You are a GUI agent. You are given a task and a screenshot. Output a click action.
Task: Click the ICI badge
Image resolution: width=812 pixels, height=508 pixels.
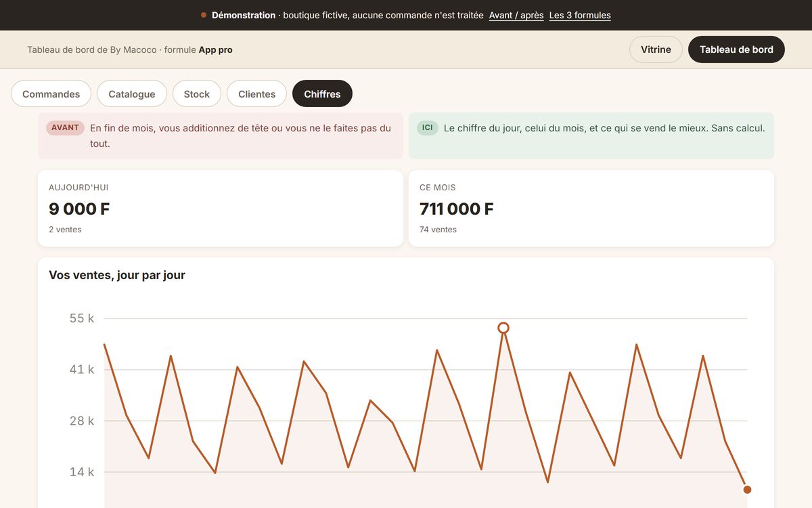point(428,127)
